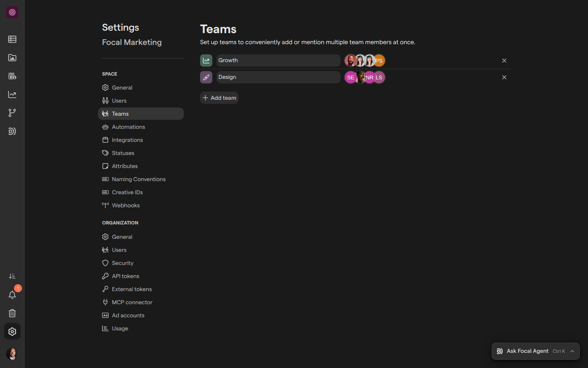Open Naming Conventions settings
The image size is (588, 368).
click(141, 179)
